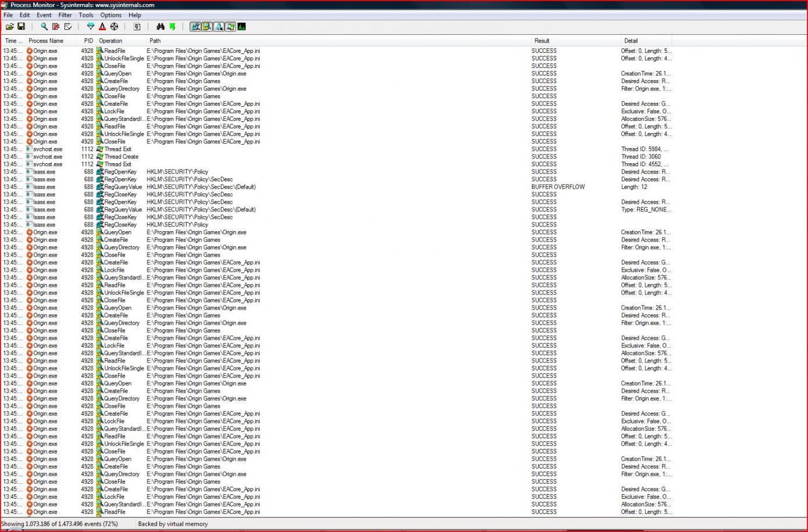Click the Process Name column header
Screen dimensions: 808x532
point(50,41)
